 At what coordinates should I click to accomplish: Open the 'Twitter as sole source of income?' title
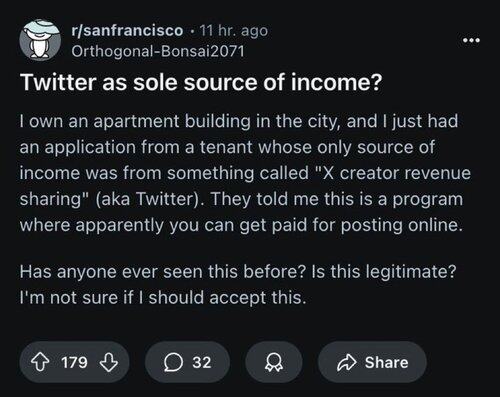click(201, 82)
